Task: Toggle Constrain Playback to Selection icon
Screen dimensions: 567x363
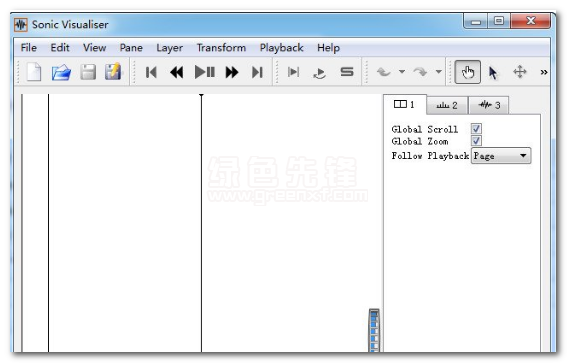Action: coord(293,72)
